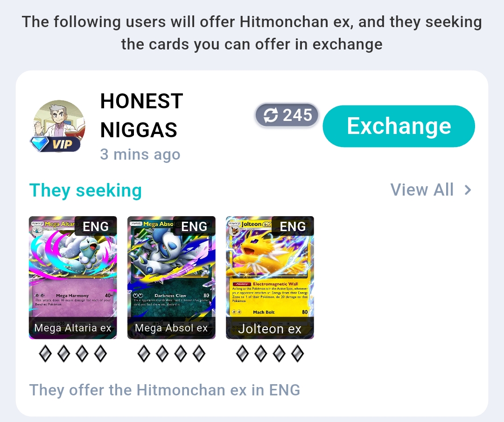The image size is (504, 422).
Task: Tap the VIP diamond badge
Action: 55,144
